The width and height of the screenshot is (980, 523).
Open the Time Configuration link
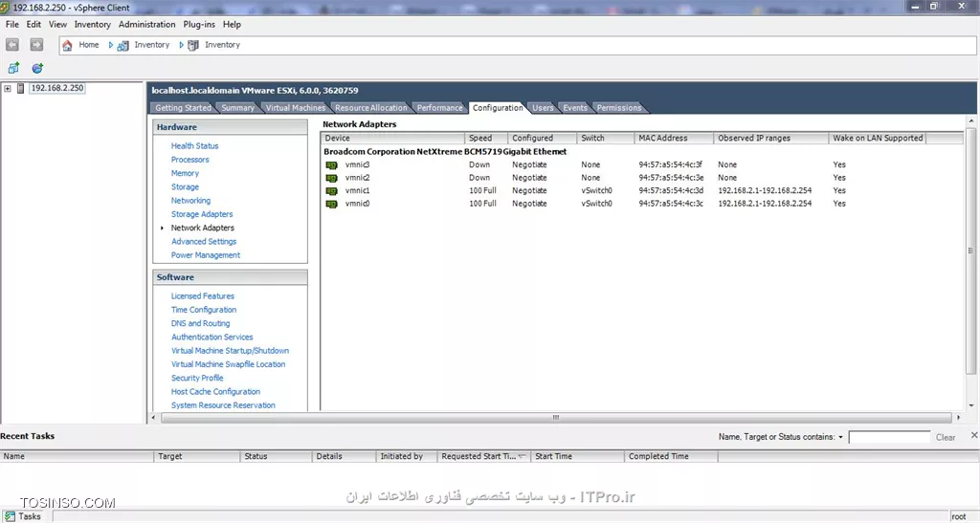204,310
